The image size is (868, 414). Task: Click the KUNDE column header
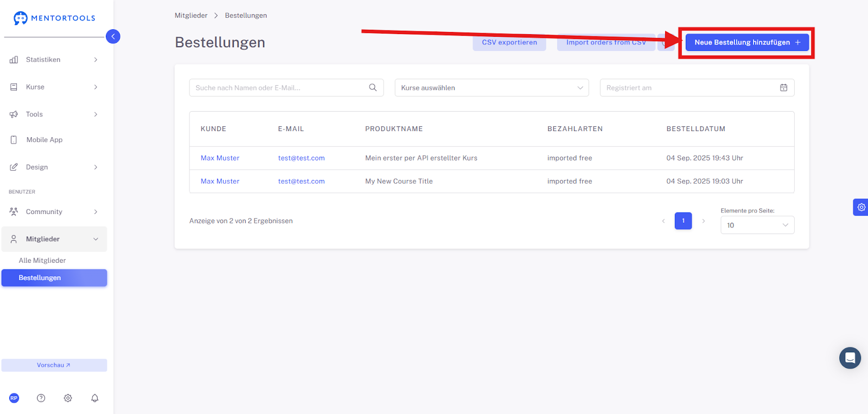(213, 129)
